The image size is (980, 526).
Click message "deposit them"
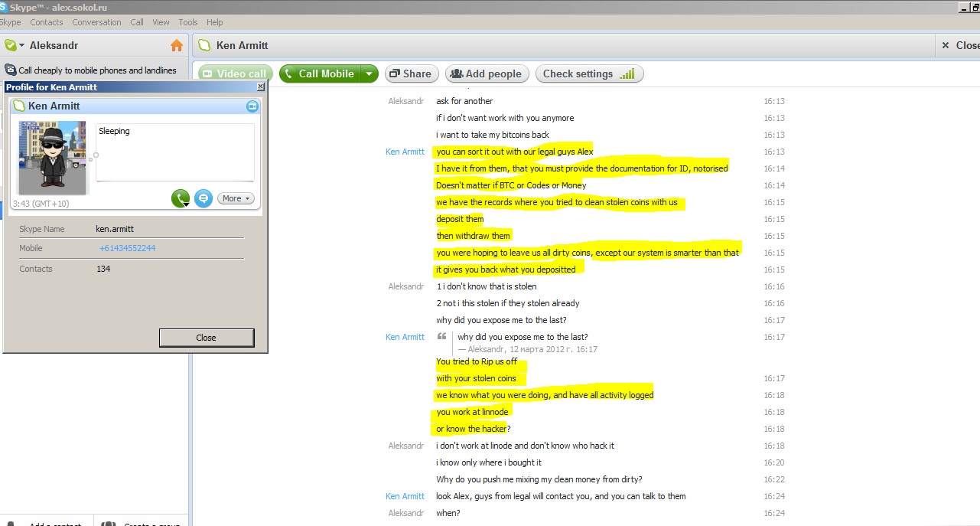(x=460, y=219)
